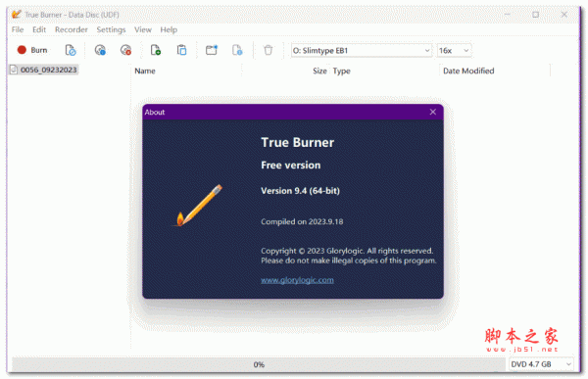This screenshot has height=379, width=588.
Task: Click the verify disc file icon
Action: [x=71, y=50]
